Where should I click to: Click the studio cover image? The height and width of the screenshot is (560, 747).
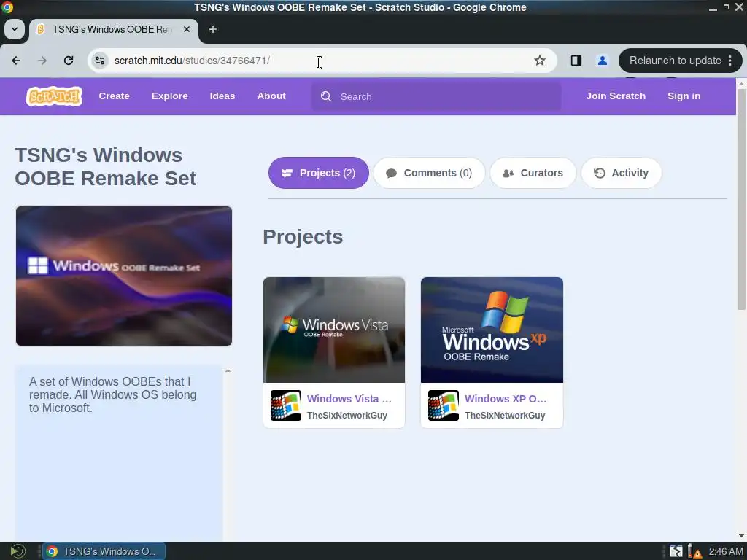click(124, 276)
